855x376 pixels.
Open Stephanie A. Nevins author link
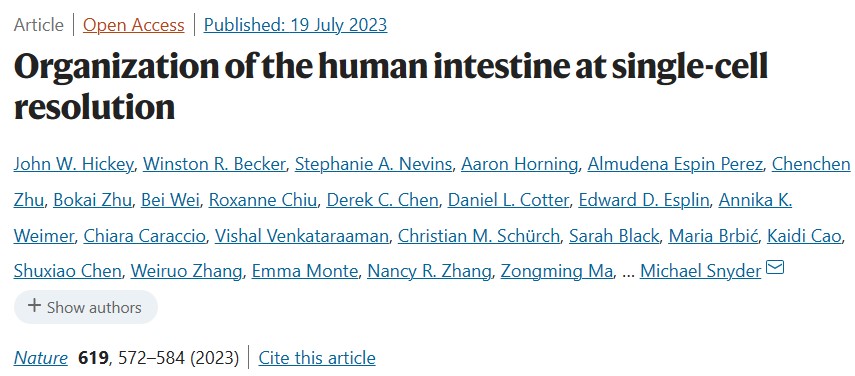[x=374, y=164]
